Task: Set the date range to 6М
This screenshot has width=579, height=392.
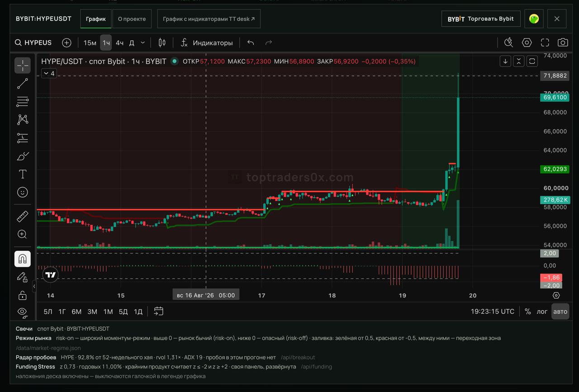Action: [x=76, y=312]
